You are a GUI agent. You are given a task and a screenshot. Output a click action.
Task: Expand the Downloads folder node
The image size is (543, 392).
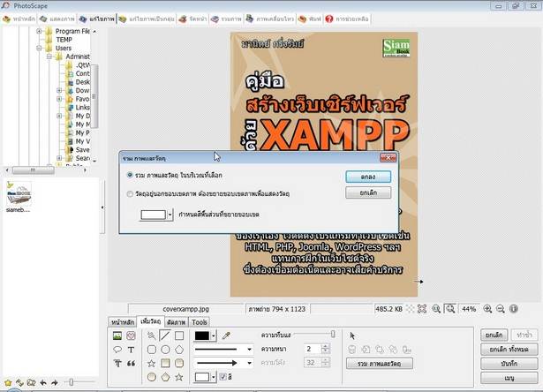[59, 90]
